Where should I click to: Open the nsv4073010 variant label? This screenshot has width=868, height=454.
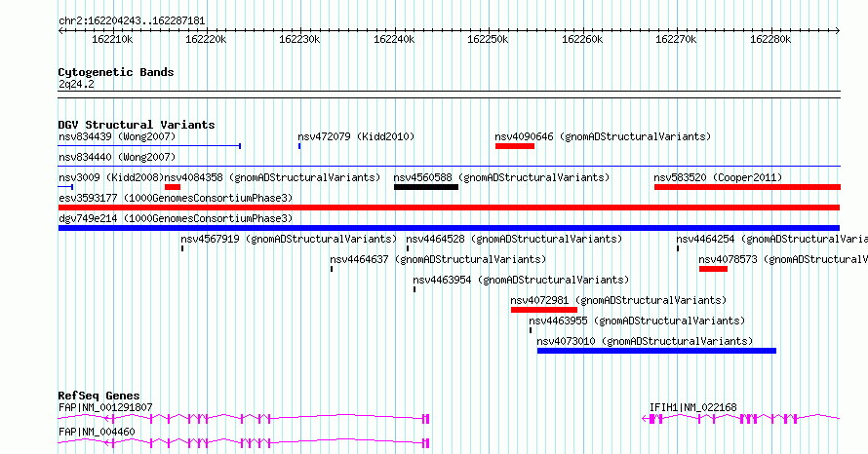click(645, 341)
